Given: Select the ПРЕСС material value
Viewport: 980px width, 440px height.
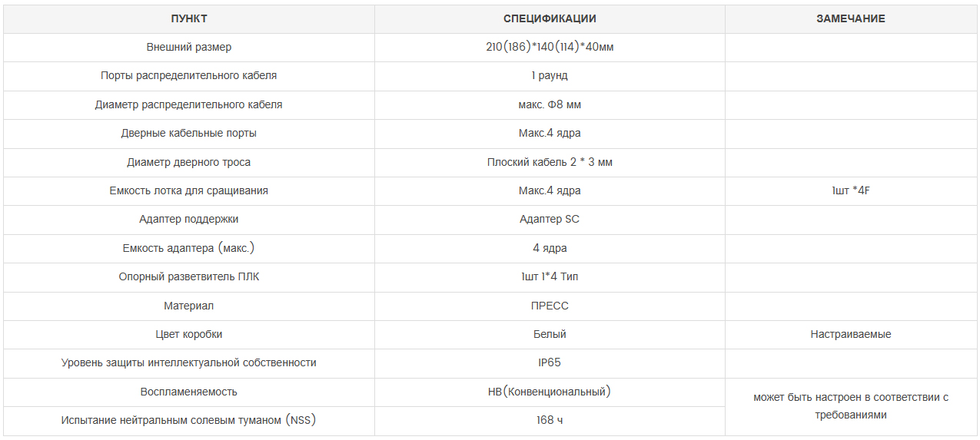Looking at the screenshot, I should click(550, 306).
